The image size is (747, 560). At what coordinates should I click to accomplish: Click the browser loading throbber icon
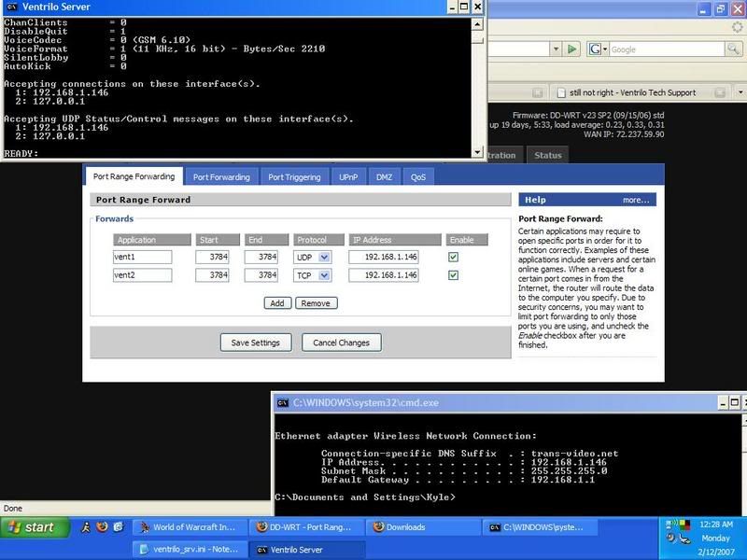click(x=737, y=28)
